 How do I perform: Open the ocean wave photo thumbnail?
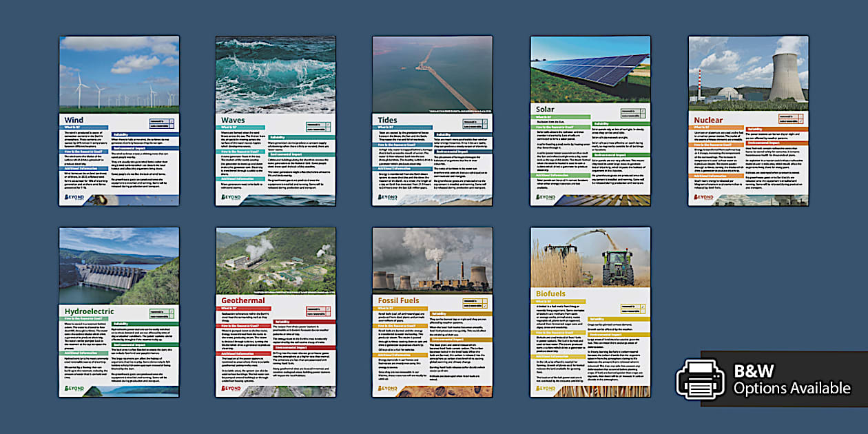click(276, 74)
